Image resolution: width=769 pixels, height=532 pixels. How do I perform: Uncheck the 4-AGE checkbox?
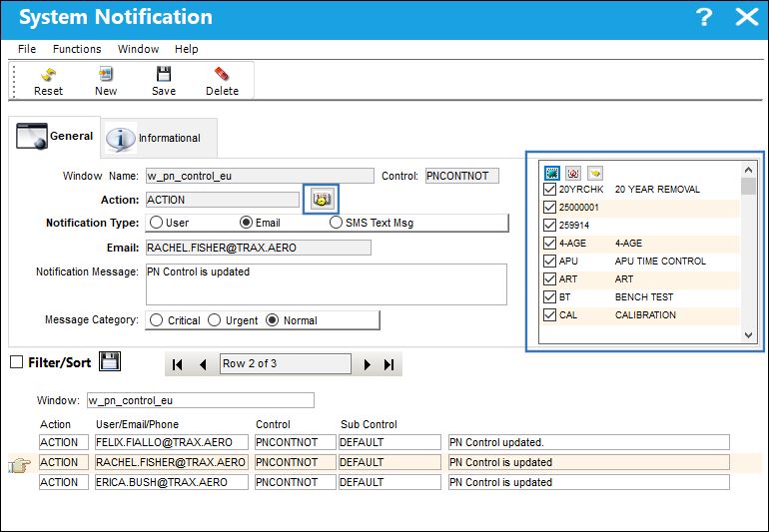pyautogui.click(x=549, y=244)
